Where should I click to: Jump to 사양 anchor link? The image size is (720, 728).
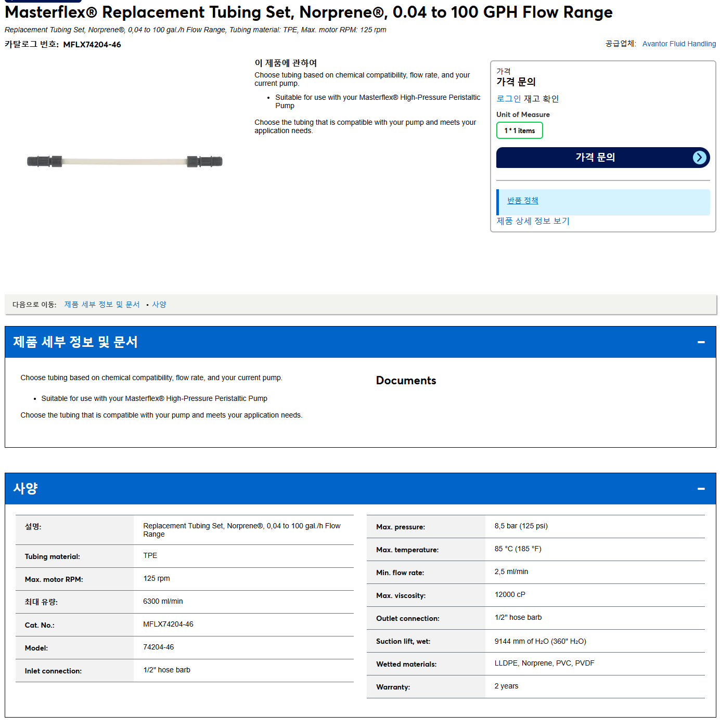[159, 305]
